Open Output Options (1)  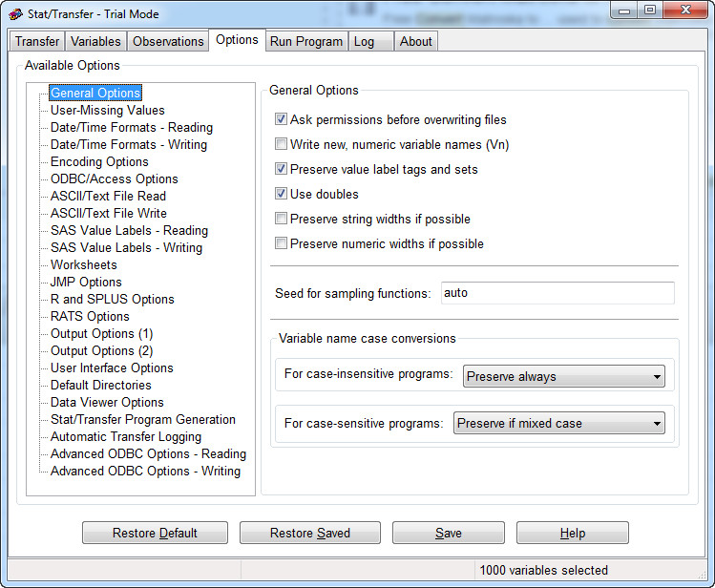[x=102, y=334]
